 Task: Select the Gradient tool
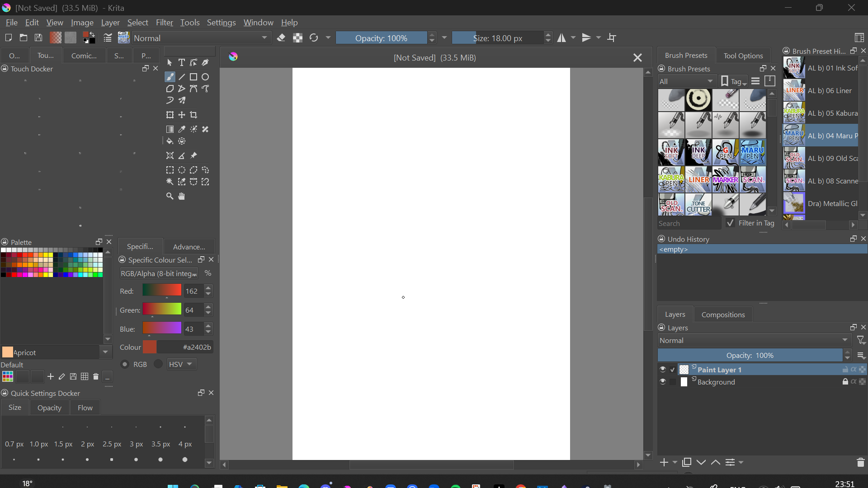coord(170,130)
